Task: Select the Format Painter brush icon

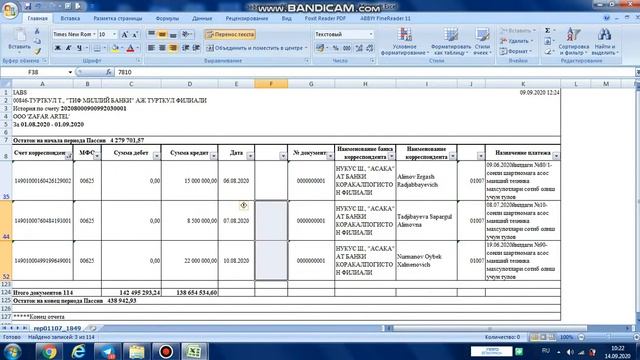Action: point(37,51)
